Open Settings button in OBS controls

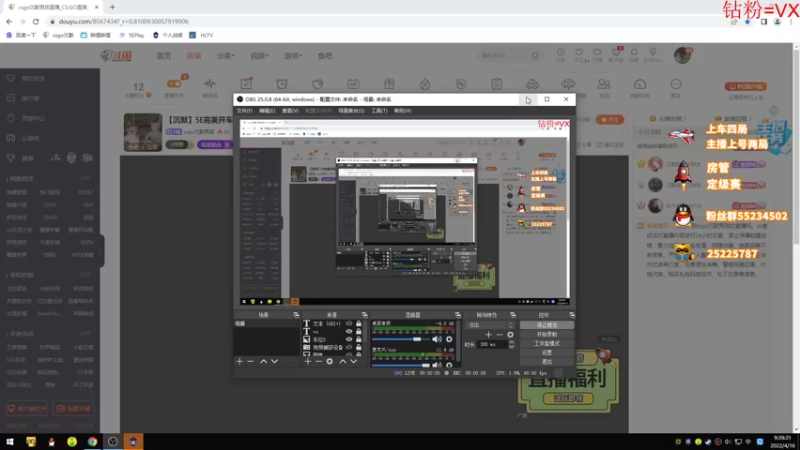point(546,353)
